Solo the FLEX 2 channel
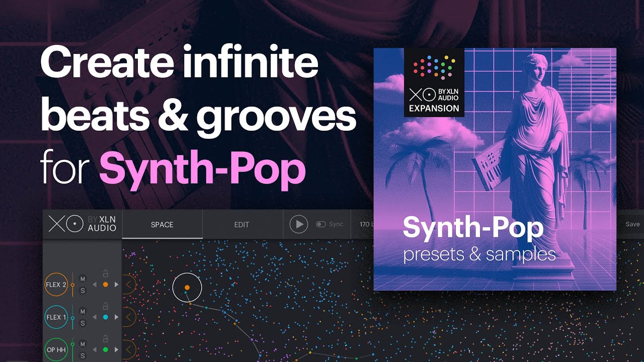The height and width of the screenshot is (362, 644). [x=83, y=291]
